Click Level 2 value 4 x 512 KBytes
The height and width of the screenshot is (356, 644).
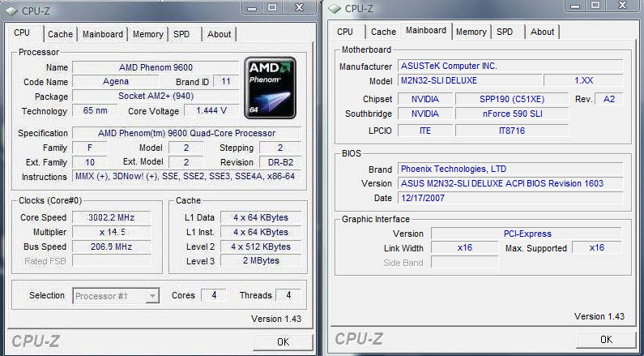[x=261, y=247]
